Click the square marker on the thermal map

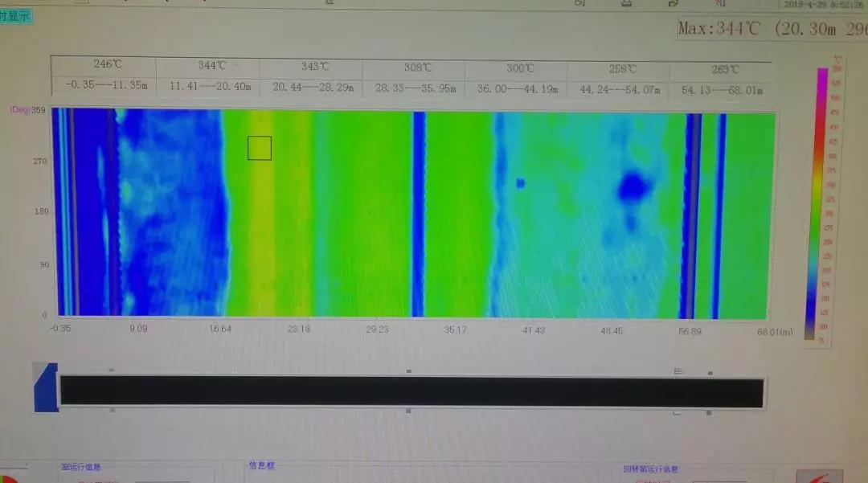(259, 148)
